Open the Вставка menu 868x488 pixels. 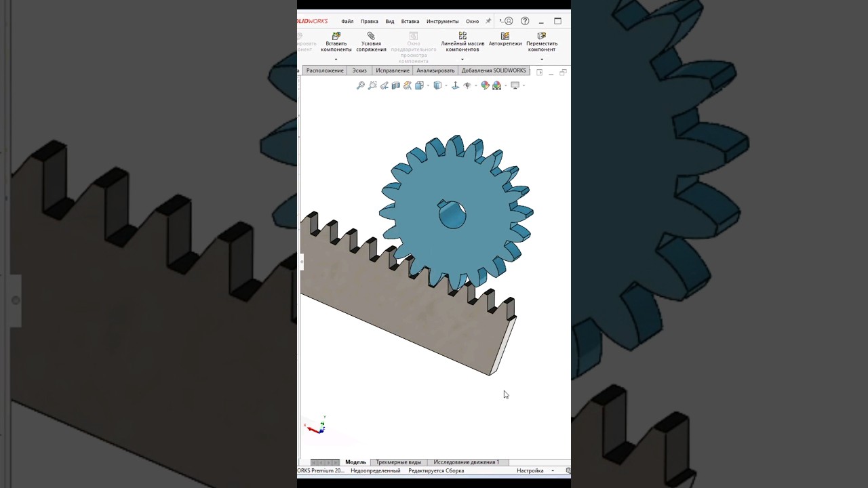point(410,22)
